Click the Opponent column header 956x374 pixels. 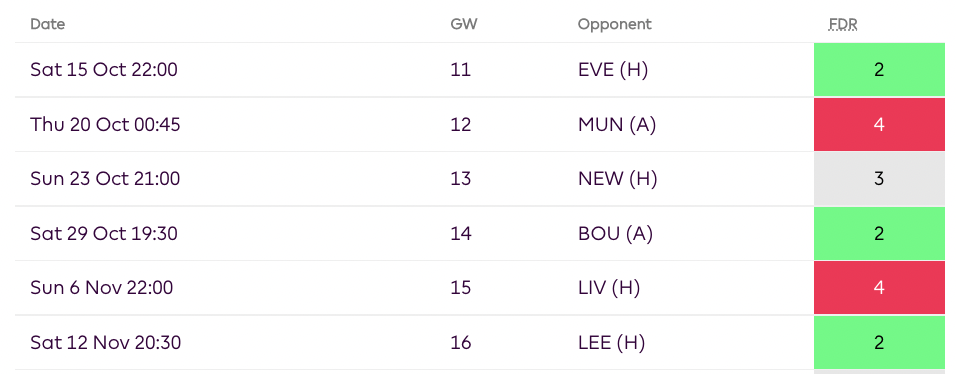point(615,24)
